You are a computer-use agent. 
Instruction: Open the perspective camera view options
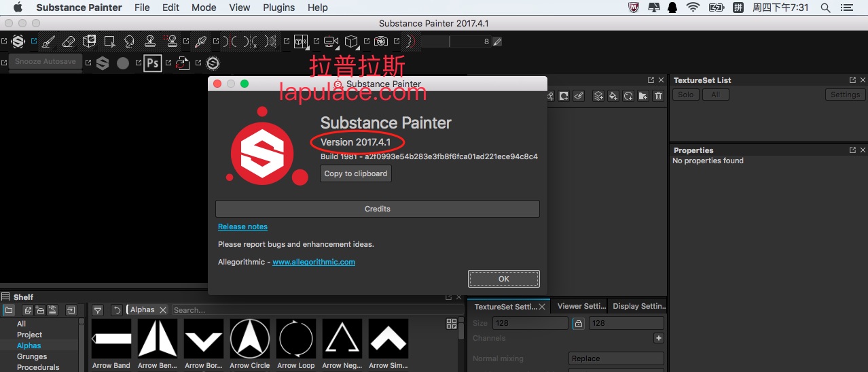(351, 41)
